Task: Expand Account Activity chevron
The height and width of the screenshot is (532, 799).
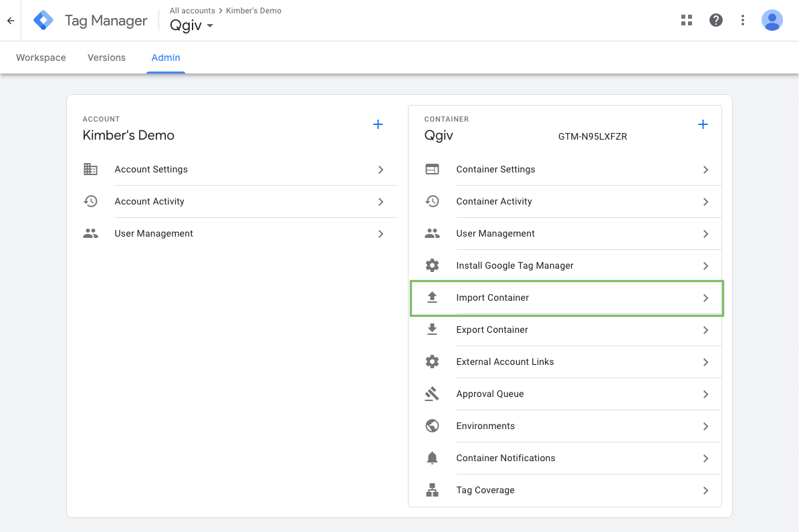Action: [x=380, y=202]
